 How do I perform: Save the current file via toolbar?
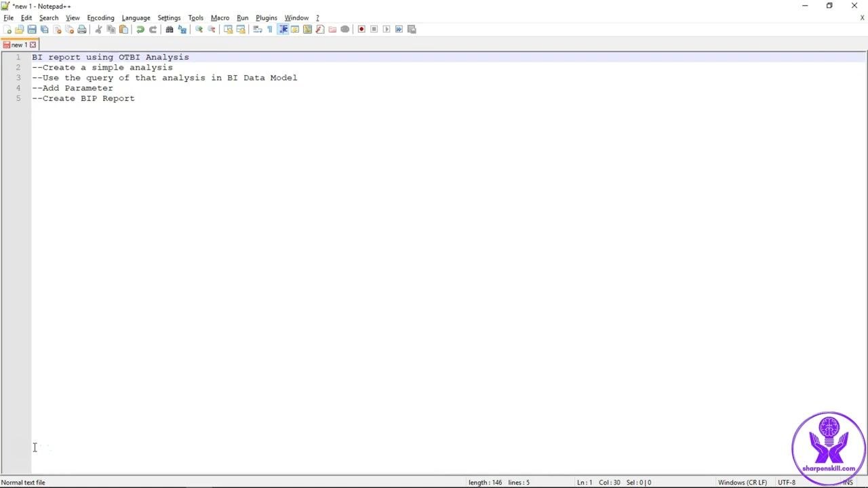pyautogui.click(x=32, y=29)
